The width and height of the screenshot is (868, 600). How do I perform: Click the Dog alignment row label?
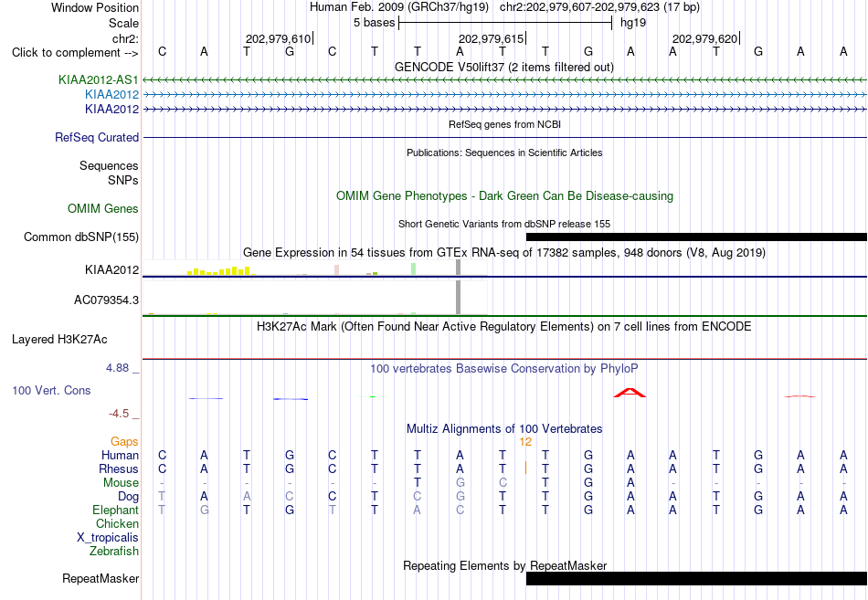click(x=128, y=497)
